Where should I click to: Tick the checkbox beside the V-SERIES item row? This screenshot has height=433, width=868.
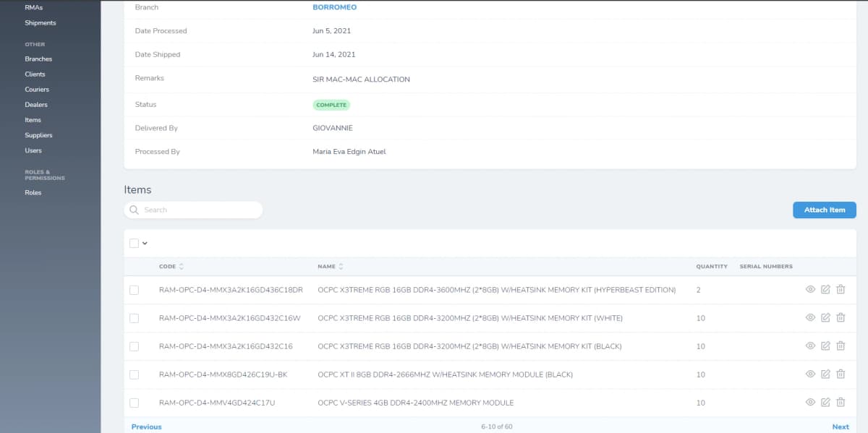(x=134, y=403)
